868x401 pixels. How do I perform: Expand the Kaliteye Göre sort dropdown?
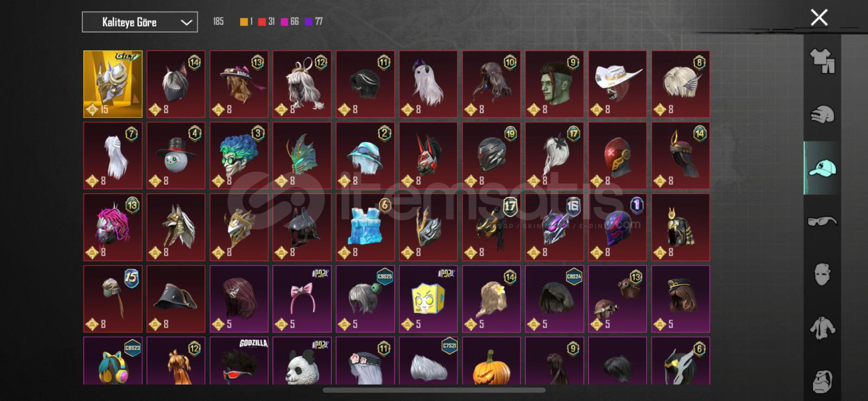click(x=140, y=22)
